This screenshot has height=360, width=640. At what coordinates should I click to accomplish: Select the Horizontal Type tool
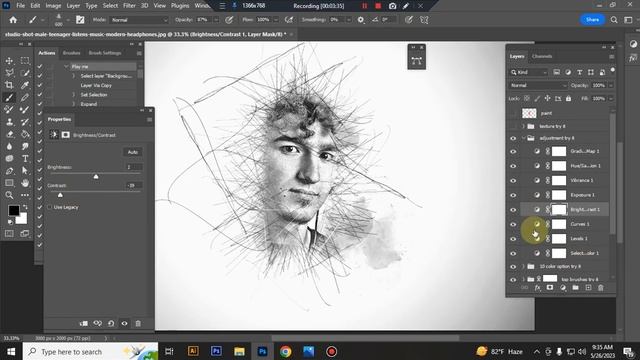tap(25, 159)
